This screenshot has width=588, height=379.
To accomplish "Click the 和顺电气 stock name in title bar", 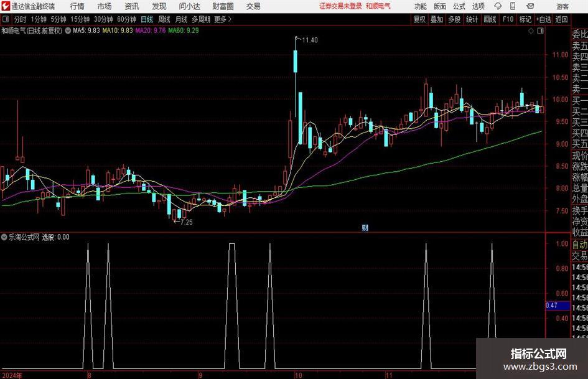I will (378, 6).
